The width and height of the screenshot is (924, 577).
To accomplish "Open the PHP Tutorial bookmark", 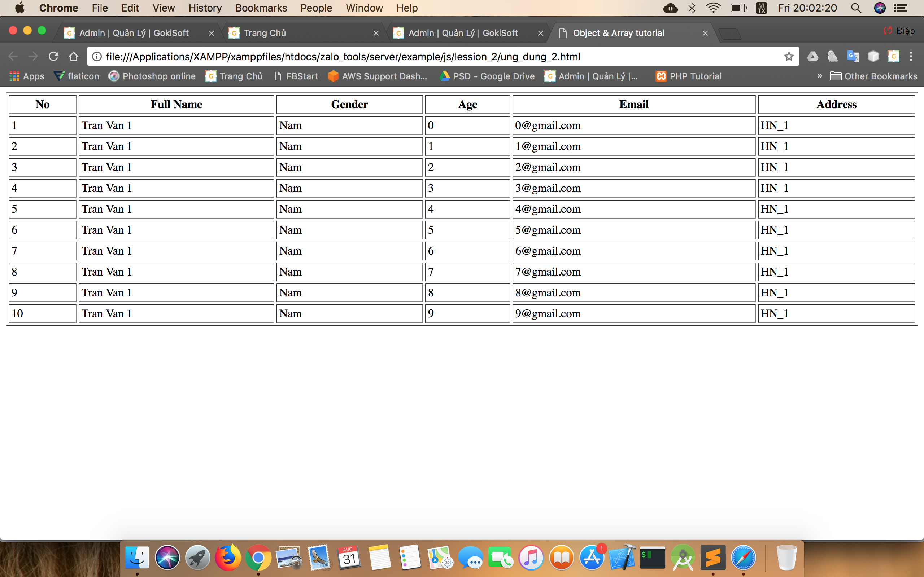I will pyautogui.click(x=688, y=76).
